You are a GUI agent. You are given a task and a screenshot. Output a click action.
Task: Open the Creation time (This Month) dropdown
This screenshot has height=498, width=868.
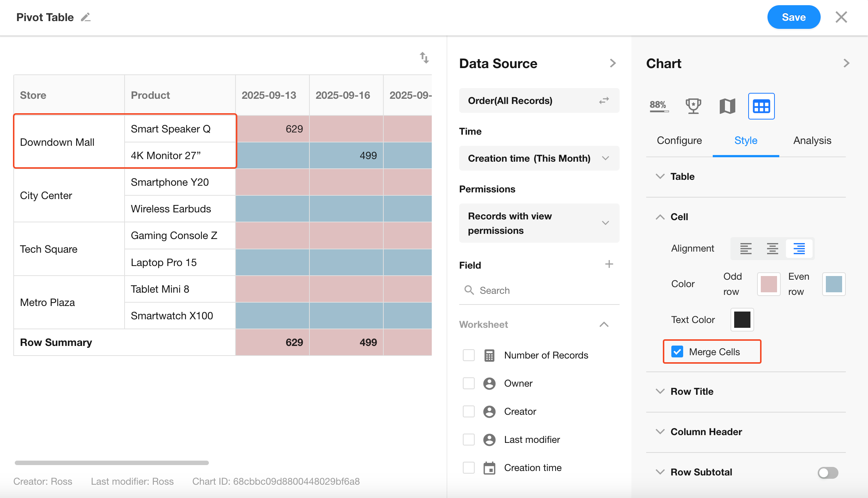click(x=539, y=158)
